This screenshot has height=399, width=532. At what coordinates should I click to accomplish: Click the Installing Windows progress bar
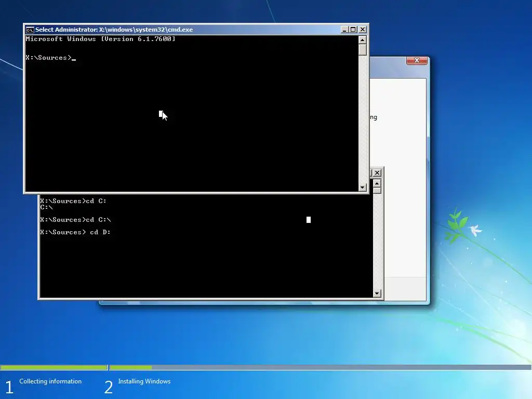point(320,367)
